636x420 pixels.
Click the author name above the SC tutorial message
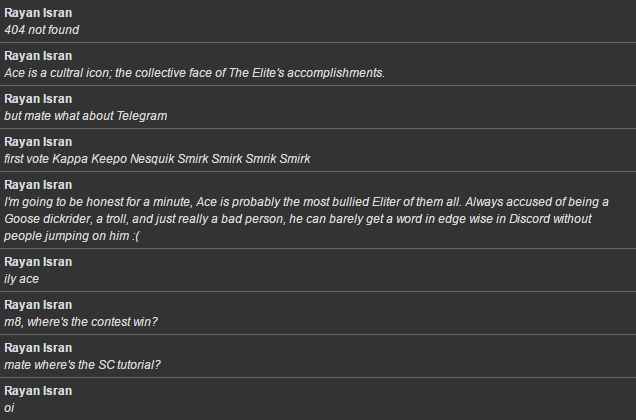(38, 348)
